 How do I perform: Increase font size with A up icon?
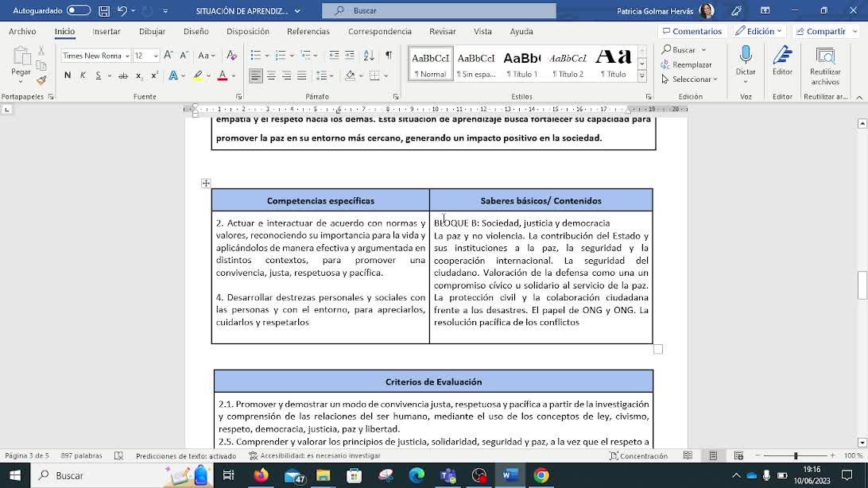click(169, 56)
